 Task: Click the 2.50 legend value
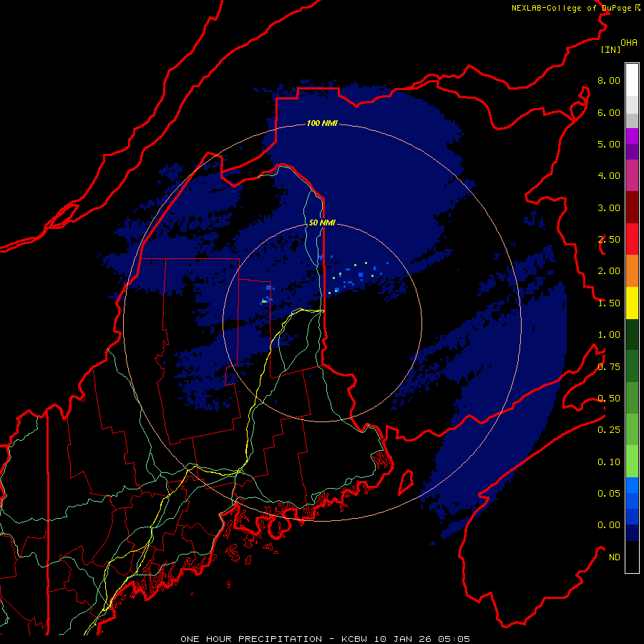[609, 240]
